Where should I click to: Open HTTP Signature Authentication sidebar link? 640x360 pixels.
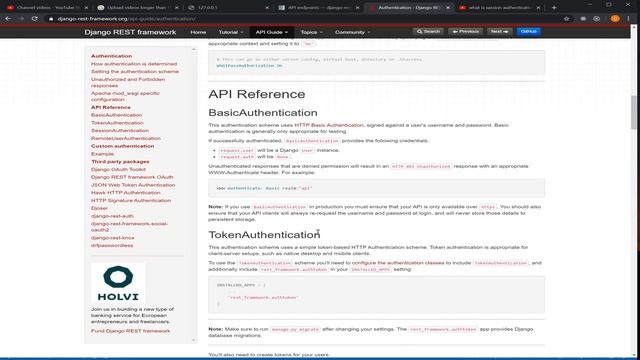(131, 200)
